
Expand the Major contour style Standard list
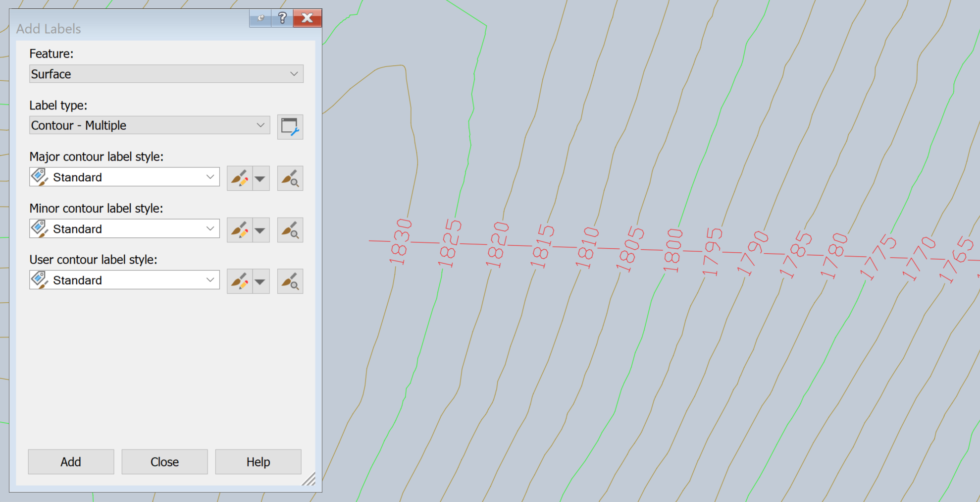pyautogui.click(x=210, y=177)
